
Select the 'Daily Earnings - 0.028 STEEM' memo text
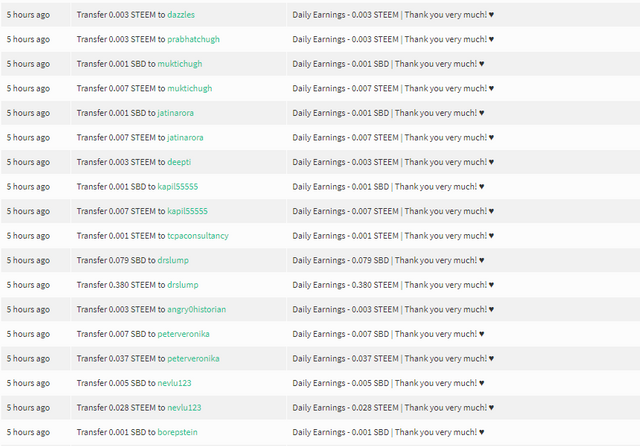345,408
